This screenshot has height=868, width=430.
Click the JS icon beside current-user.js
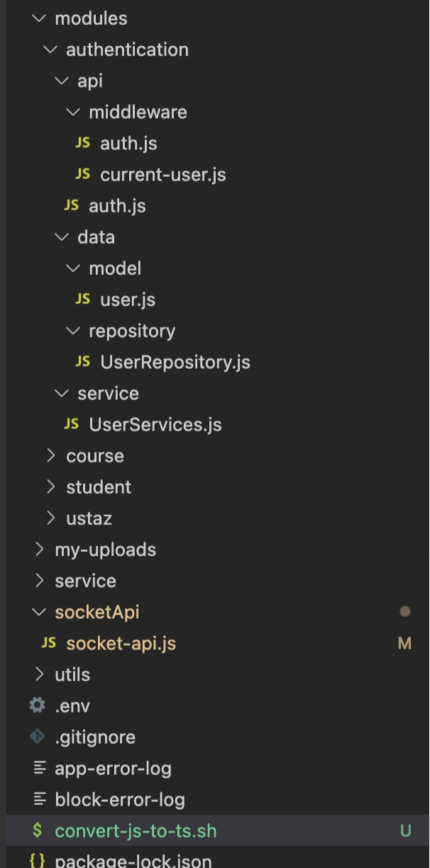(x=83, y=174)
